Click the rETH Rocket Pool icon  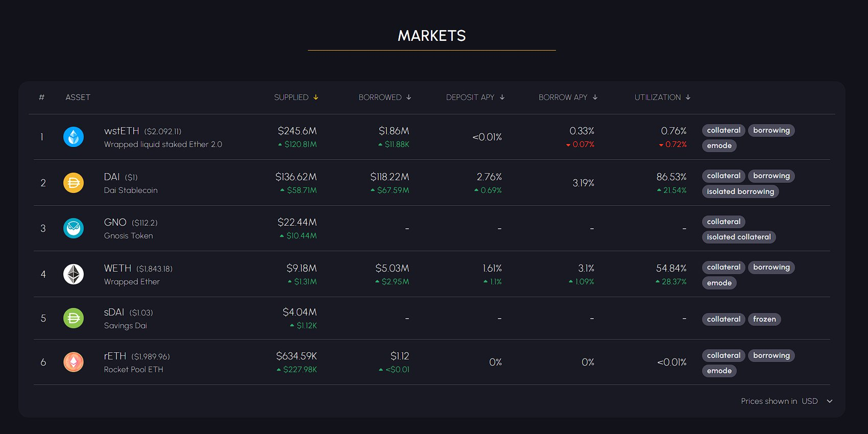[74, 362]
